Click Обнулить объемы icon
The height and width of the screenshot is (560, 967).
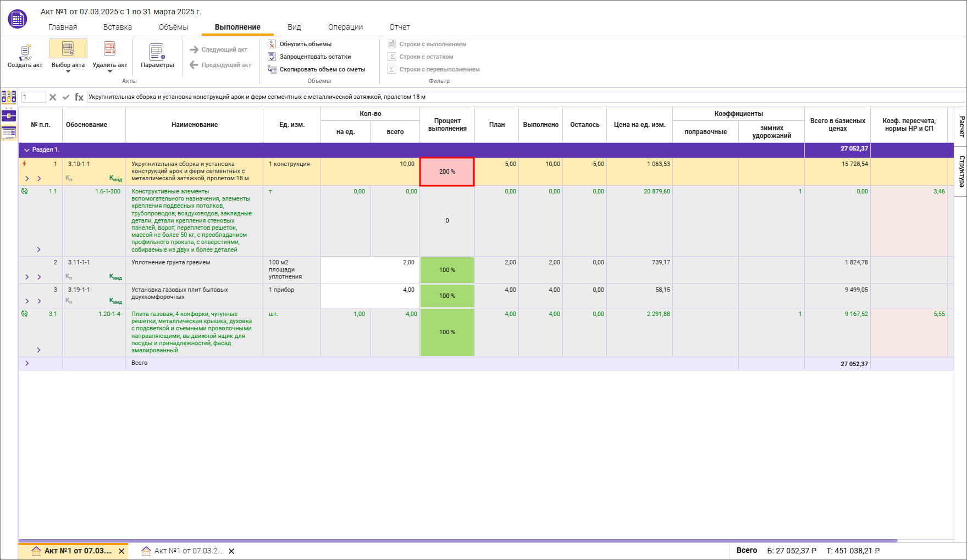coord(272,44)
